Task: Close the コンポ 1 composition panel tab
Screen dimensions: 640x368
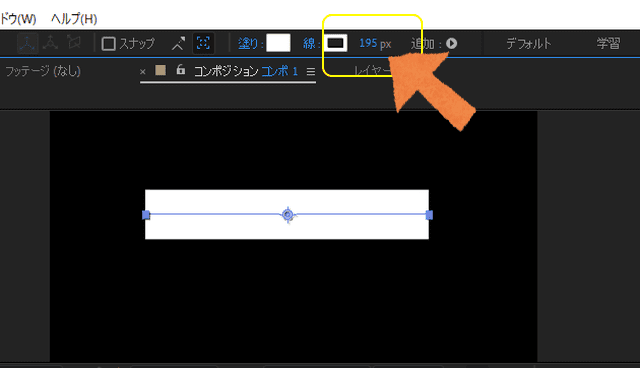Action: tap(142, 72)
